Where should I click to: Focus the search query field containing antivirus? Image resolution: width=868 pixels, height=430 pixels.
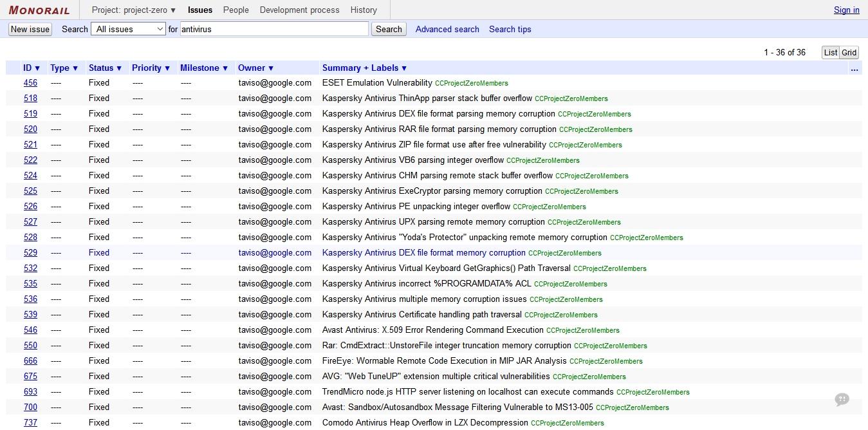(x=275, y=29)
